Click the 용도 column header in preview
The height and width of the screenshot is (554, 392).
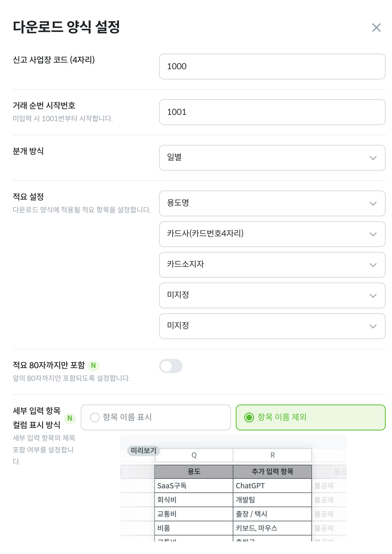click(194, 471)
